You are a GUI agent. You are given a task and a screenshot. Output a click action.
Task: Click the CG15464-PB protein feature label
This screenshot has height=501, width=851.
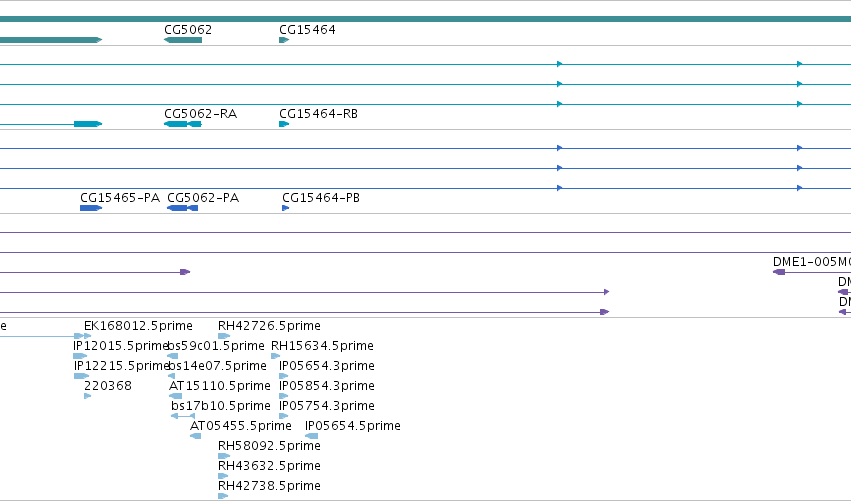click(x=321, y=198)
